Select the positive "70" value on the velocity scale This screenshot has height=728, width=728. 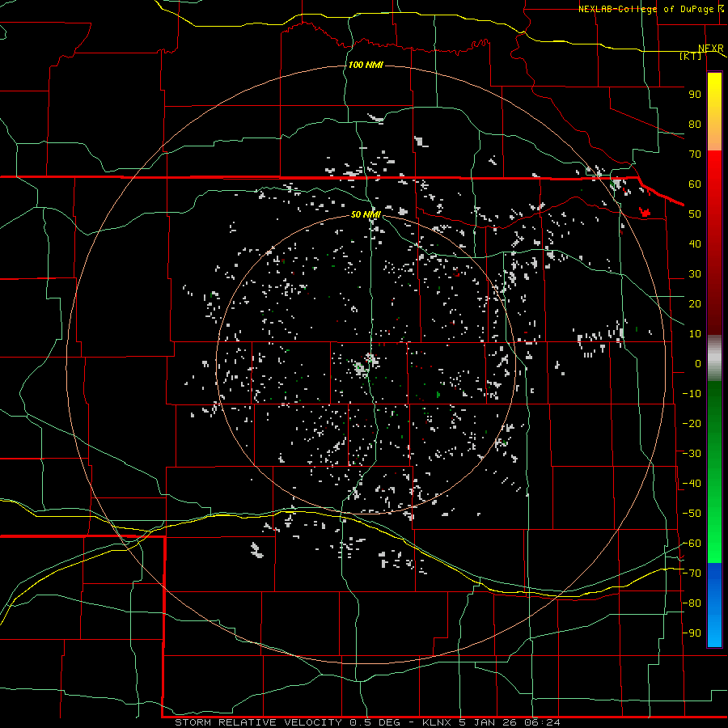[695, 154]
